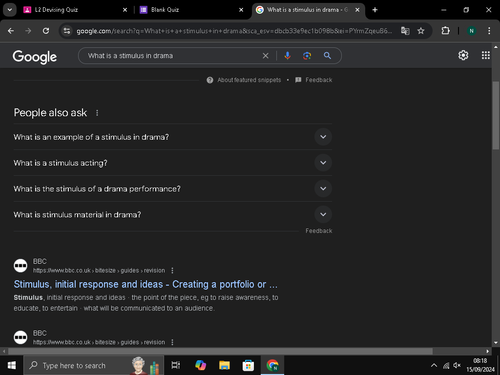
Task: Click the taskbar 'Type here to search' box
Action: 94,365
